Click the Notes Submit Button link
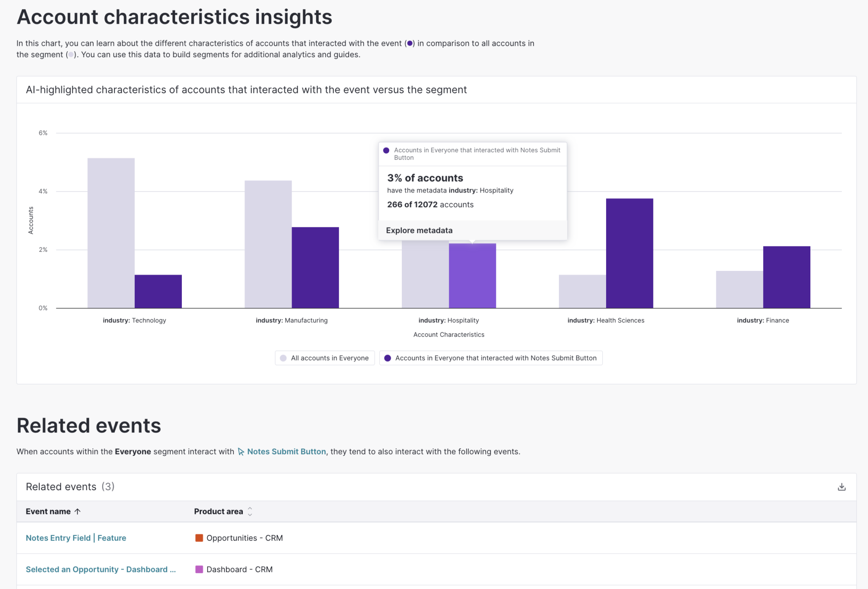 coord(287,452)
